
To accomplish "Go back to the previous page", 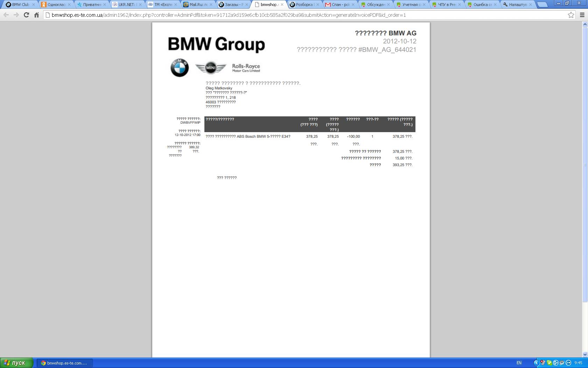I will tap(6, 15).
